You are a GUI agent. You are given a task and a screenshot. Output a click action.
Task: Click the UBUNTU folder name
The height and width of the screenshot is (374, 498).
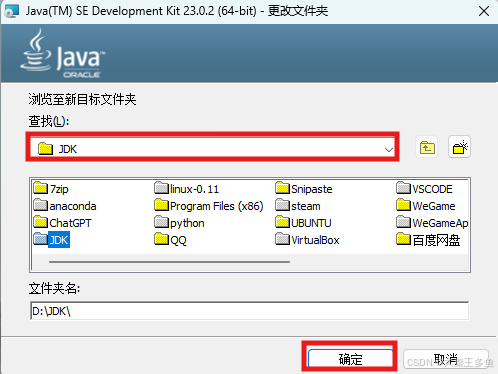pos(311,223)
